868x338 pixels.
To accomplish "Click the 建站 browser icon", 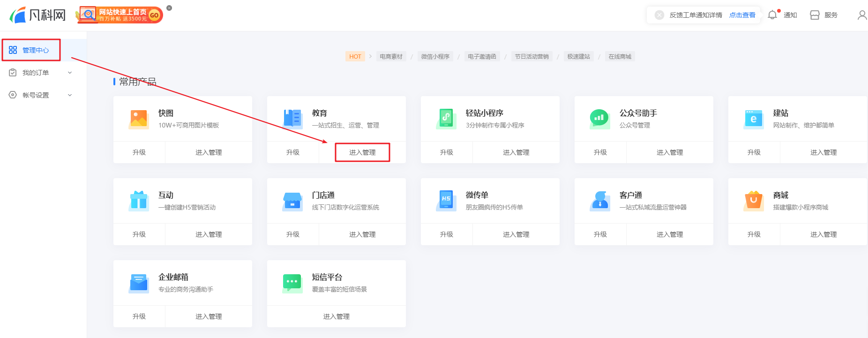I will coord(754,119).
